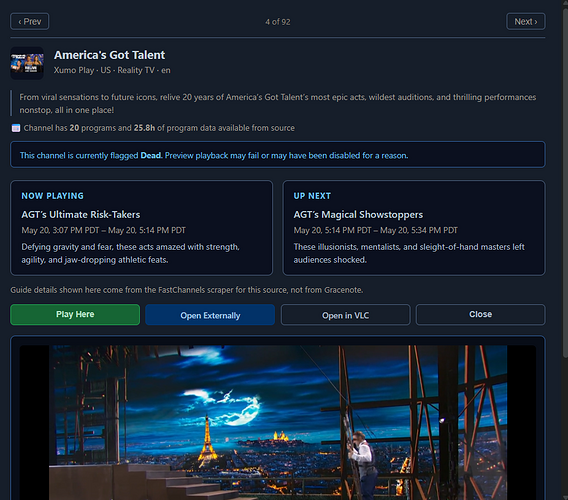Launch stream via Open in VLC
568x500 pixels.
(x=346, y=315)
